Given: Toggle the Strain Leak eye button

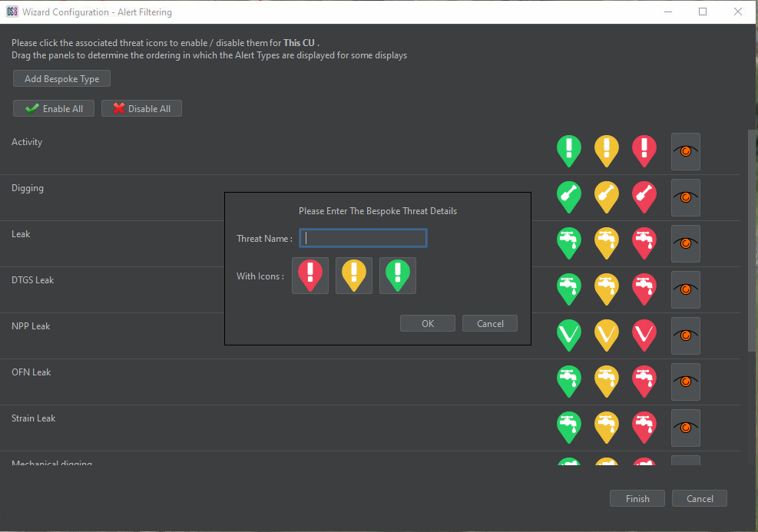Looking at the screenshot, I should [685, 428].
